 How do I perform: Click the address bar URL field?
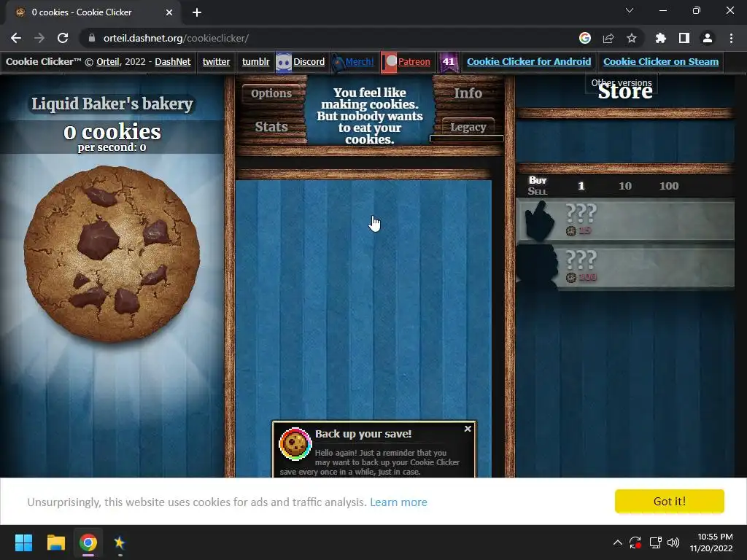(329, 38)
